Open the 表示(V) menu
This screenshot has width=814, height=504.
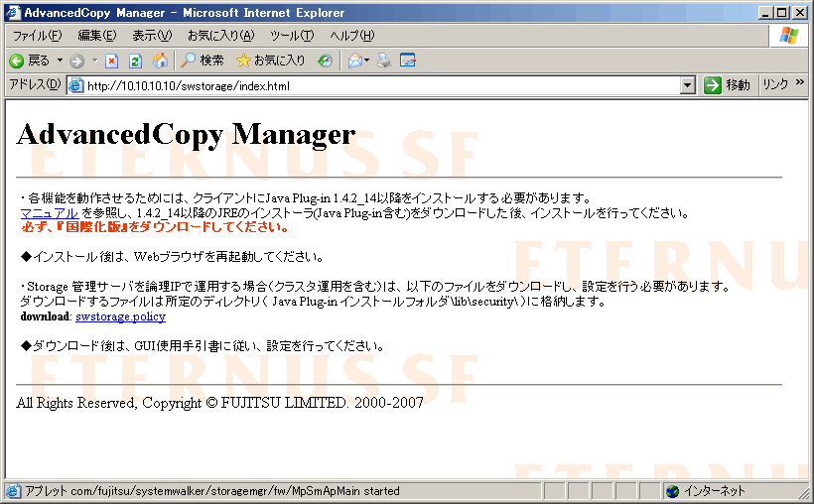(x=152, y=36)
